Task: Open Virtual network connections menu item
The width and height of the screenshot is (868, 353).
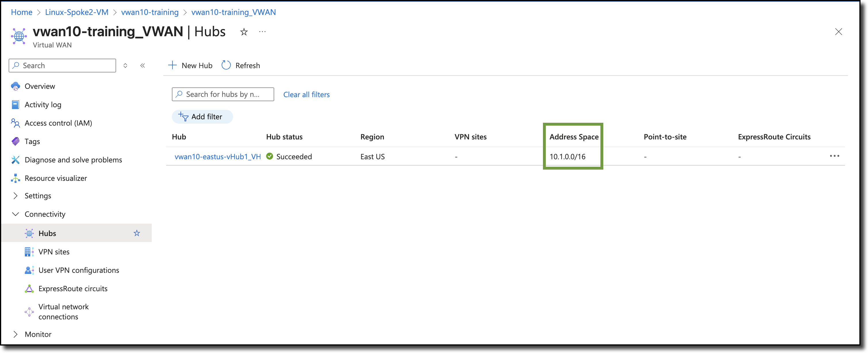Action: (x=63, y=312)
